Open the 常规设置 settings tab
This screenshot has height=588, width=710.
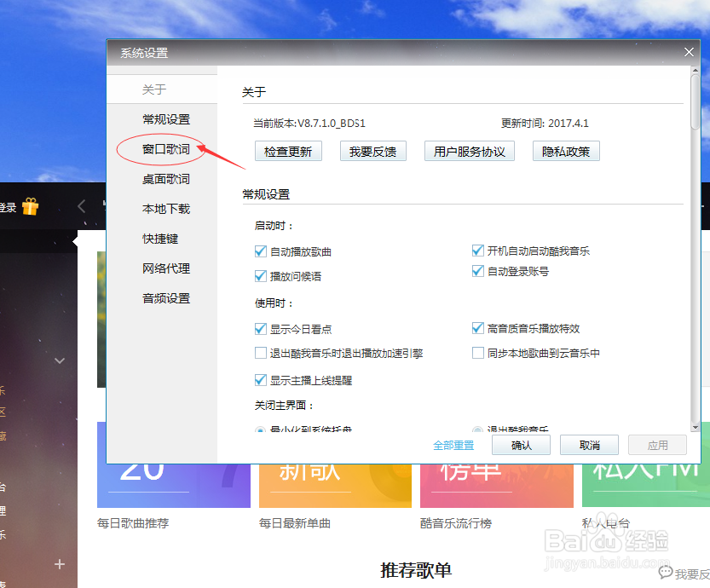pos(165,119)
